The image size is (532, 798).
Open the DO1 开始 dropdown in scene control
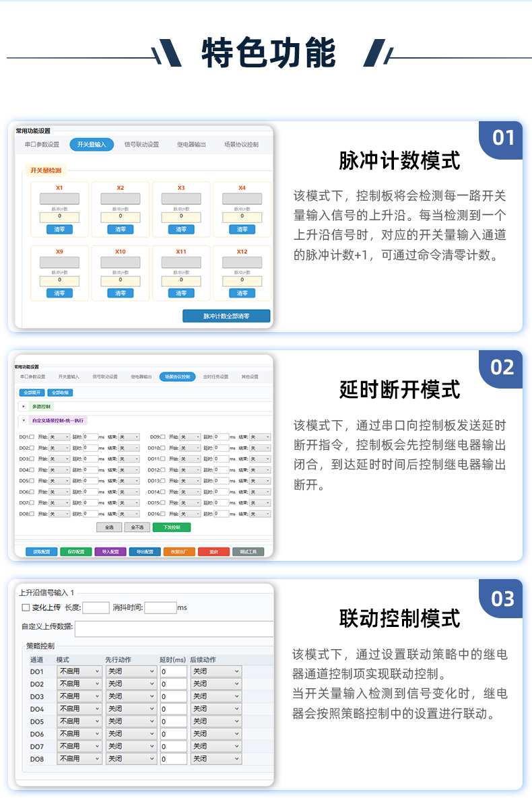(x=59, y=436)
